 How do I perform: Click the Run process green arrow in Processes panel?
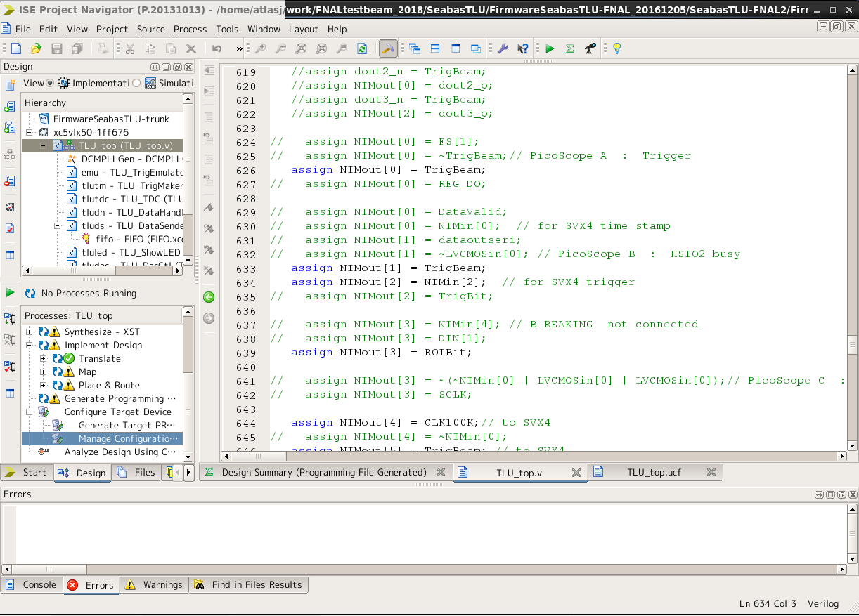(x=10, y=292)
